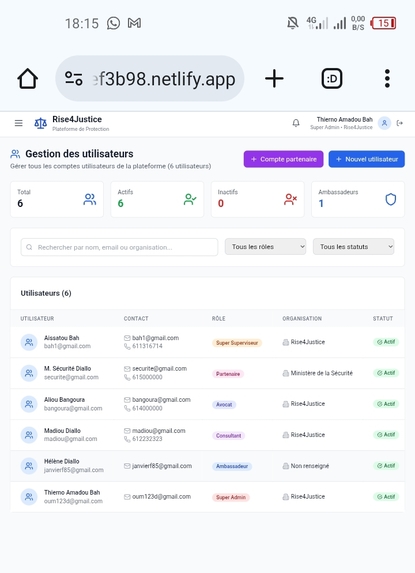This screenshot has width=415, height=573.
Task: Click avatar icon of Thierno Amadou Bah row
Action: tap(29, 497)
